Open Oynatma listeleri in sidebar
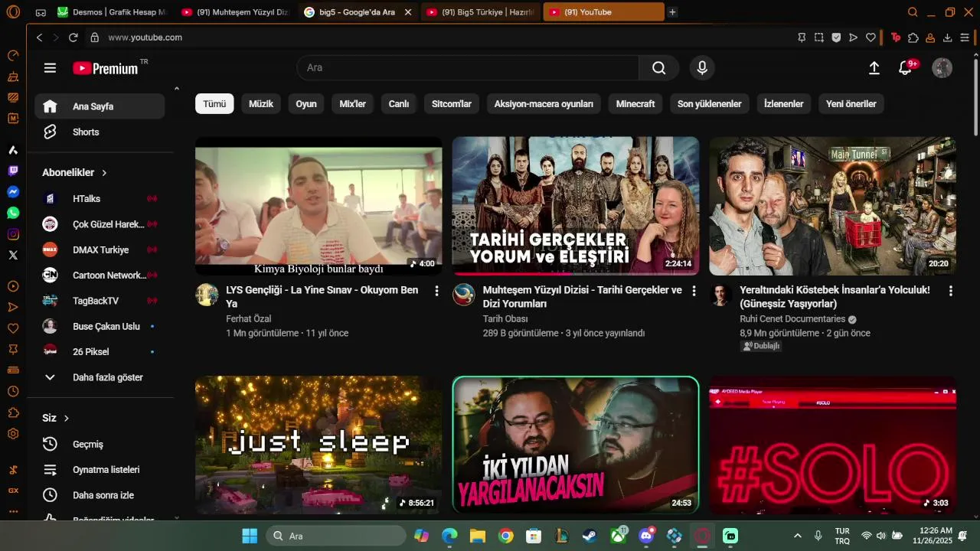 pos(100,469)
